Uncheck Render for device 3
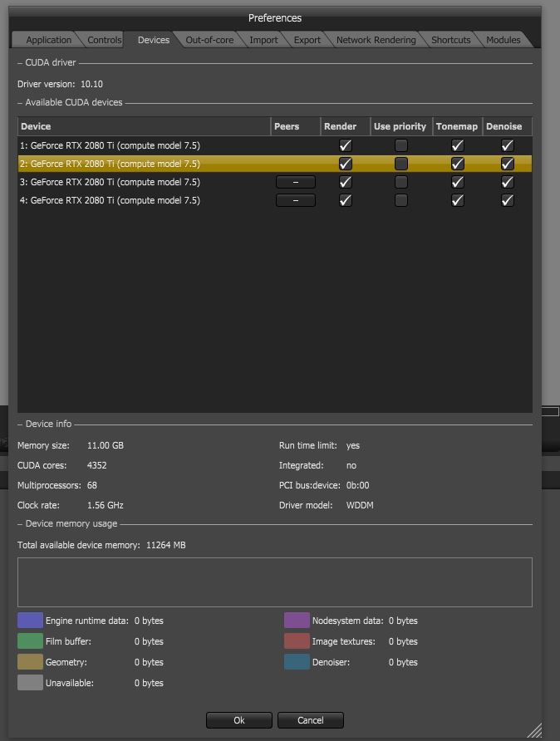 [346, 182]
